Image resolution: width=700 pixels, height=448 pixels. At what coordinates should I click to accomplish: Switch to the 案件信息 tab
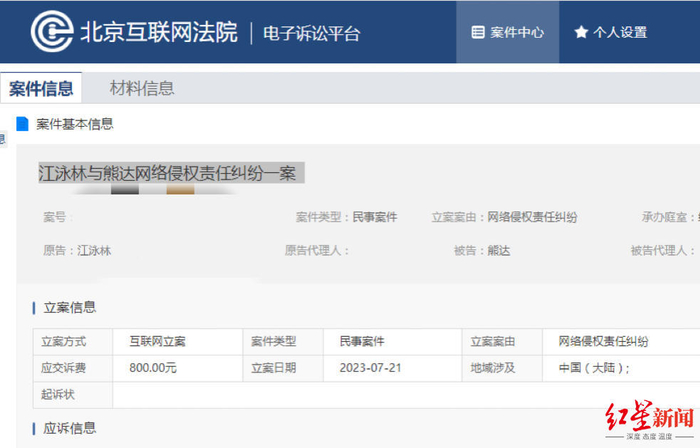click(x=41, y=88)
